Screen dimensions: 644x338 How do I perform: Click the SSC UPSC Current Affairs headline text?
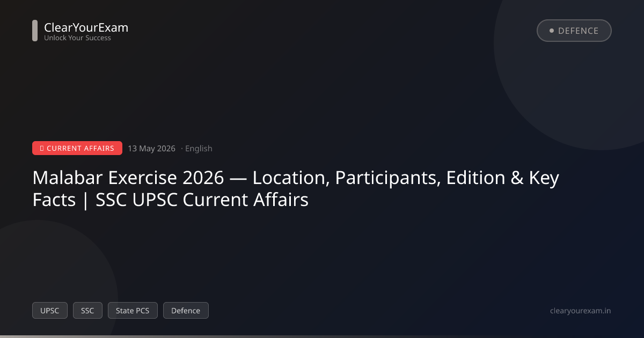[x=202, y=200]
